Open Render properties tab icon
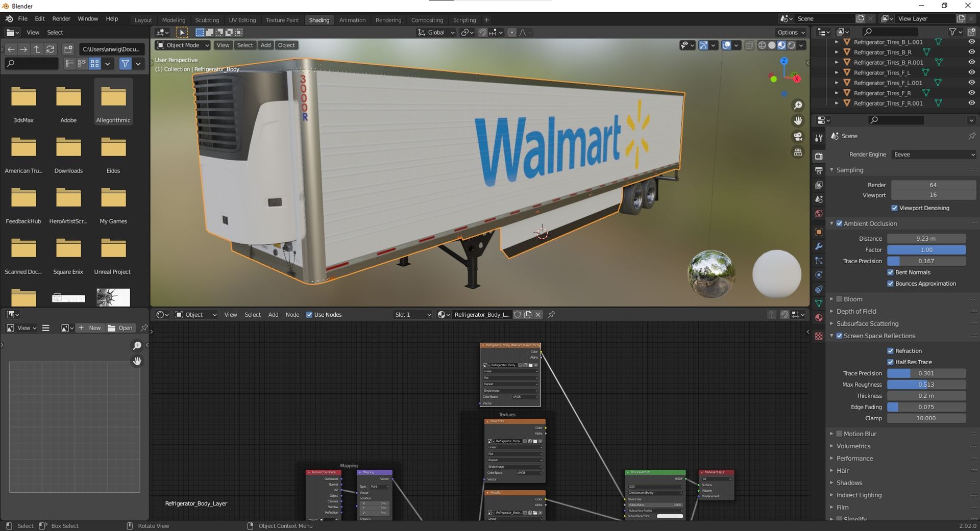The height and width of the screenshot is (531, 980). [x=819, y=156]
